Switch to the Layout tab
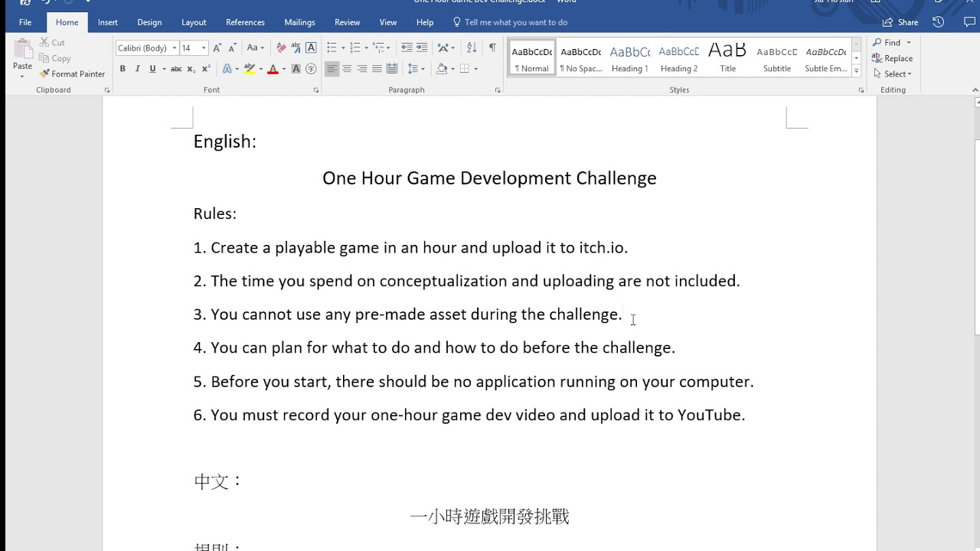 coord(194,22)
